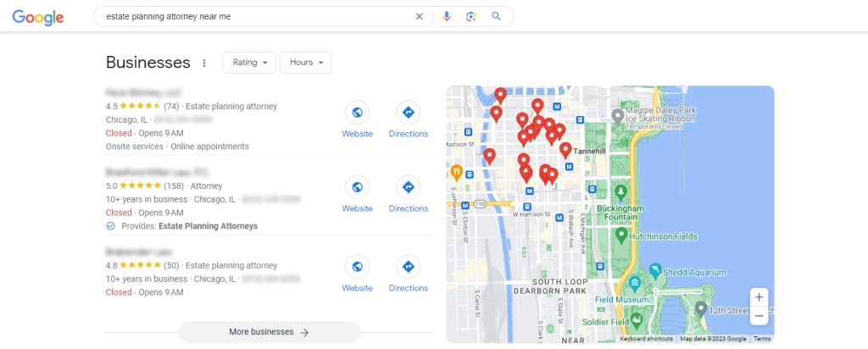Open Keyboard shortcuts on the map
This screenshot has height=349, width=868.
pyautogui.click(x=647, y=339)
